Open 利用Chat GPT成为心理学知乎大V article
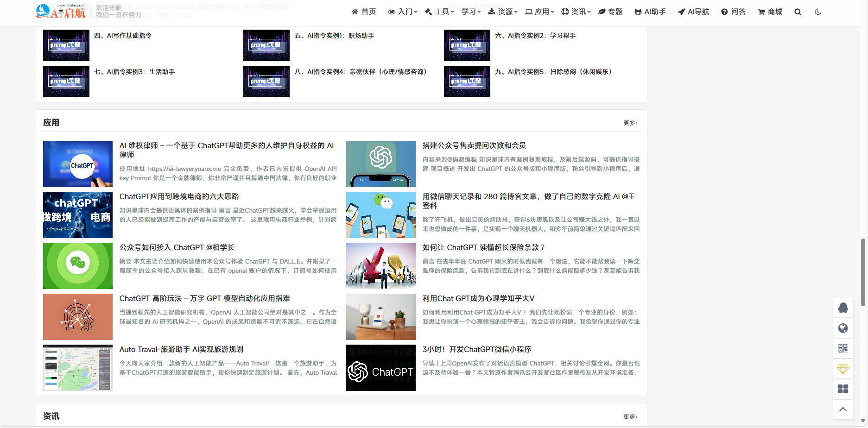The height and width of the screenshot is (428, 868). [478, 298]
